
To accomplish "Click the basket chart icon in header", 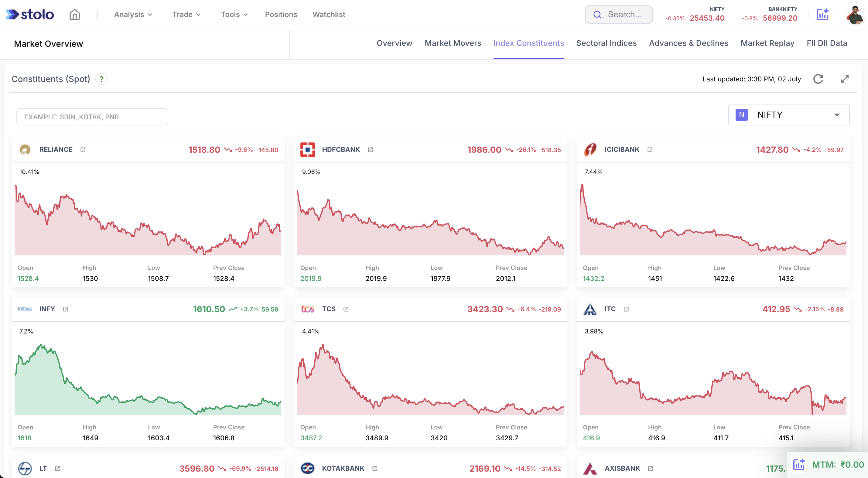I will pyautogui.click(x=822, y=15).
